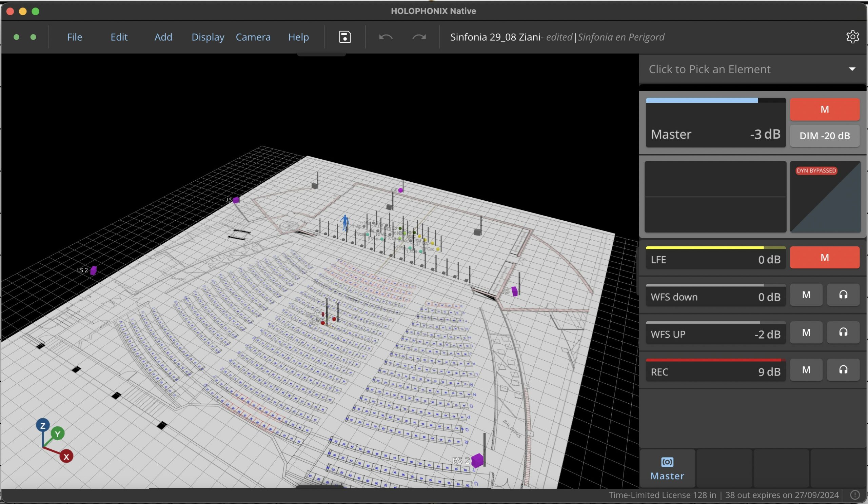
Task: Click the redo arrow icon
Action: point(419,37)
